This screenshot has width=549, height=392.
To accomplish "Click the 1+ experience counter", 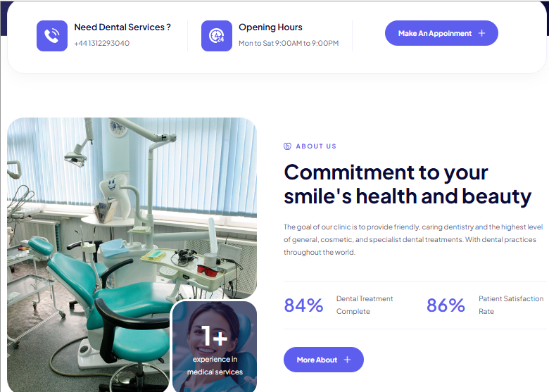I will coord(214,336).
